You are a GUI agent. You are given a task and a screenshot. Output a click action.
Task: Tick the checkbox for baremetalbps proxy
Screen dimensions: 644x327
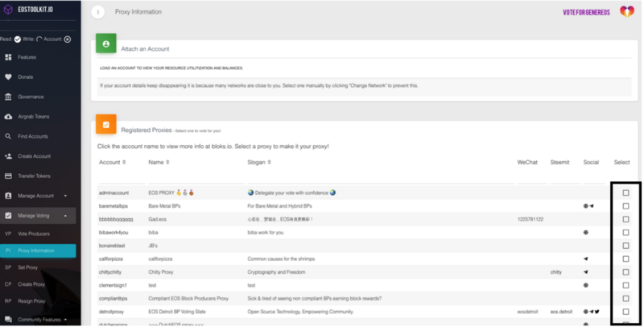625,206
